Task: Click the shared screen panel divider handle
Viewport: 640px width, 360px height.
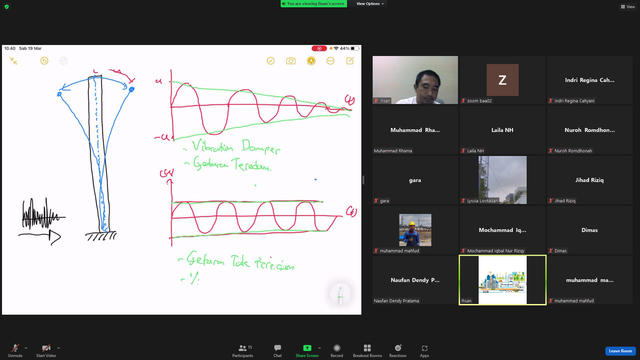Action: pos(363,180)
